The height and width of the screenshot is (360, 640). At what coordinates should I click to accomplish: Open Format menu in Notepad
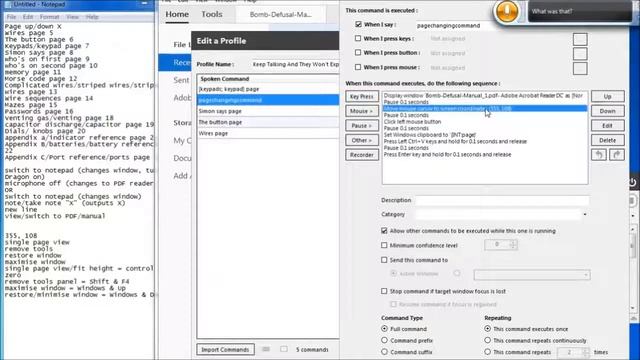pyautogui.click(x=49, y=17)
